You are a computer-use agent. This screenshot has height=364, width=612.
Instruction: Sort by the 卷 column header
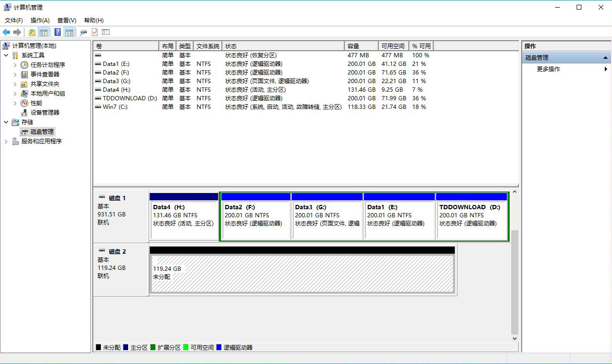click(126, 46)
